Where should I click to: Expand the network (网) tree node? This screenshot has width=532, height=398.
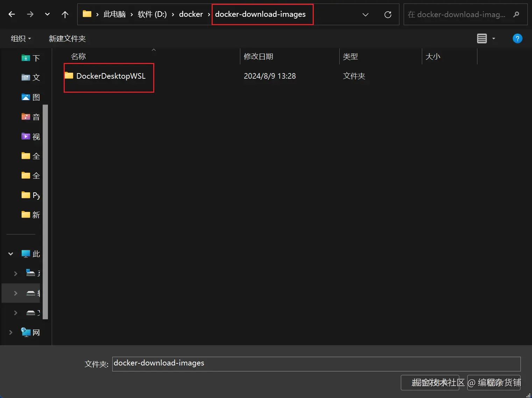tap(10, 332)
